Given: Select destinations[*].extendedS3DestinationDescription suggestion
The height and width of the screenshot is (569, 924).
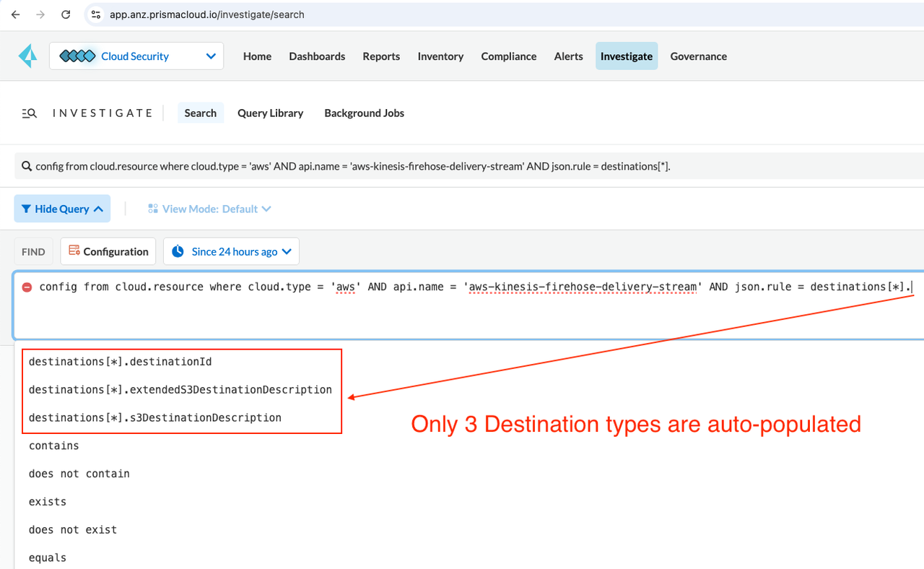Looking at the screenshot, I should (180, 390).
